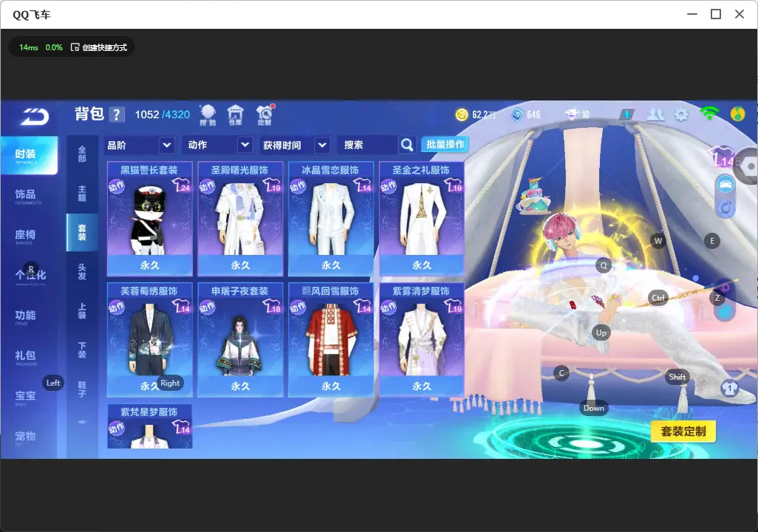Click the 动作 badge on 黑猫警长套装
Image resolution: width=758 pixels, height=532 pixels.
coord(116,186)
